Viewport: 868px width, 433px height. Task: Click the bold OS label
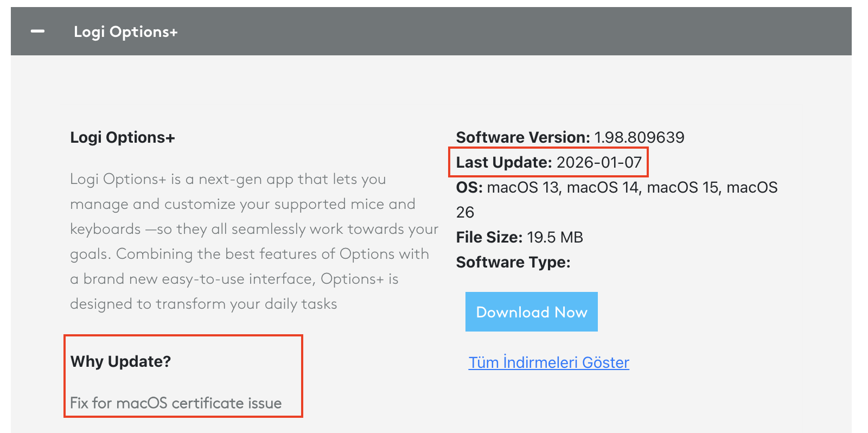coord(469,188)
